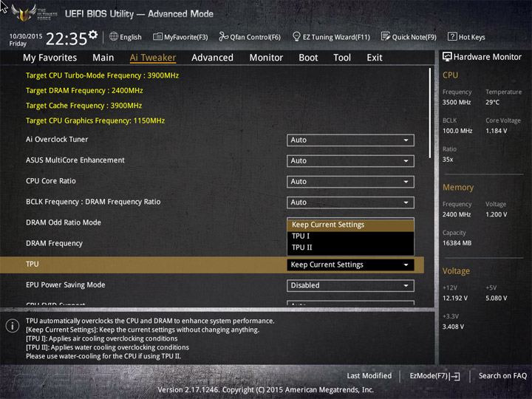Click the BCLK 100.0 MHz value
The width and height of the screenshot is (532, 399).
coord(457,131)
